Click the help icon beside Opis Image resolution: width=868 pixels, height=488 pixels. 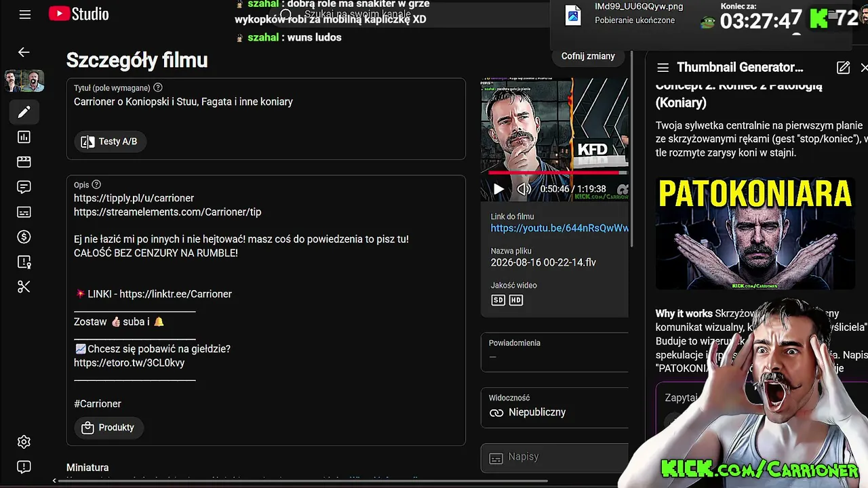click(96, 184)
